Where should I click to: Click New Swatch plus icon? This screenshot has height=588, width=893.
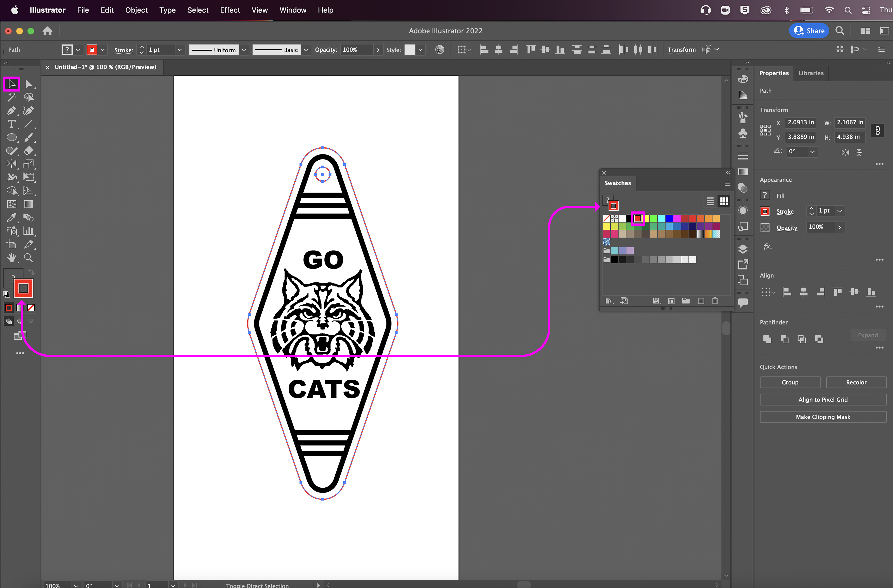(701, 301)
